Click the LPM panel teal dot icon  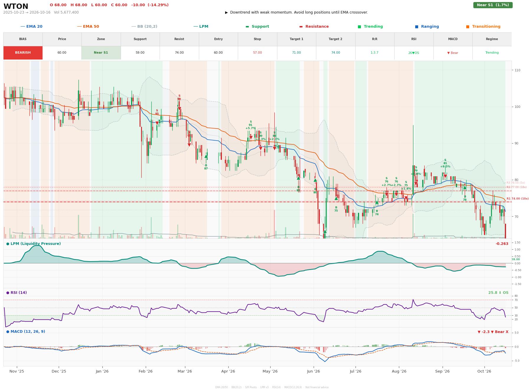coord(8,244)
